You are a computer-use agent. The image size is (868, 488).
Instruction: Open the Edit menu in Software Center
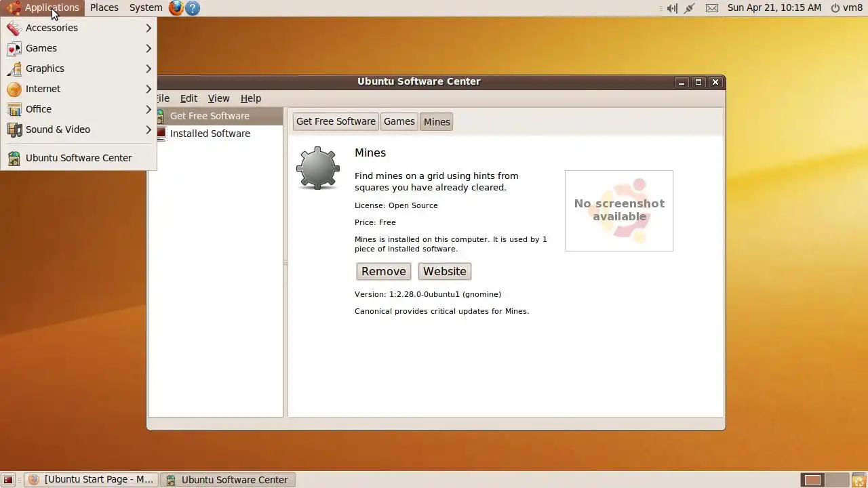189,98
